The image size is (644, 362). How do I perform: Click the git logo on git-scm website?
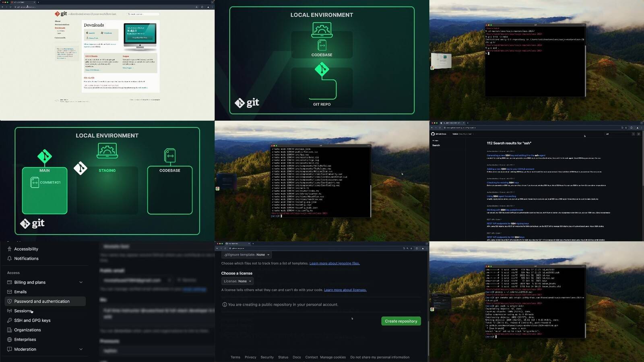[x=61, y=14]
